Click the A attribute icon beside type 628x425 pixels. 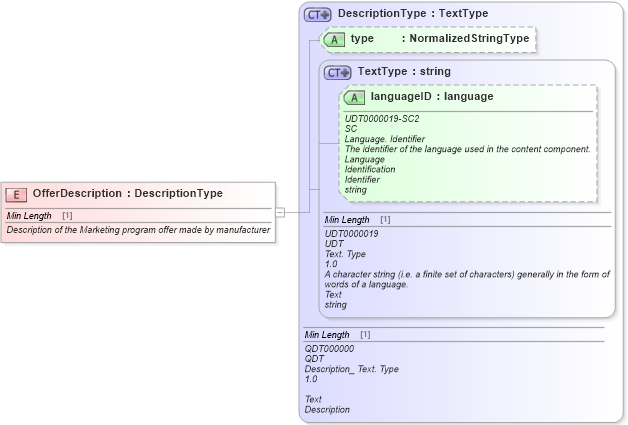click(x=334, y=40)
